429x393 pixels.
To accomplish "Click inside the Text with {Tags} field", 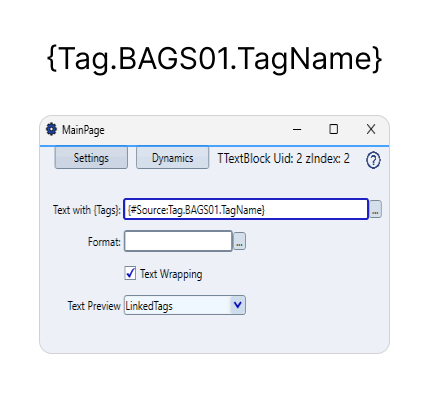I will tap(246, 209).
